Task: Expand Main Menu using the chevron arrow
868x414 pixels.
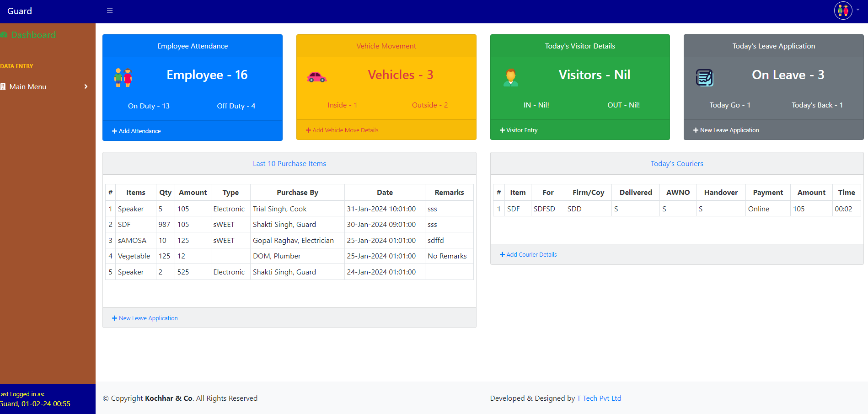Action: 86,86
